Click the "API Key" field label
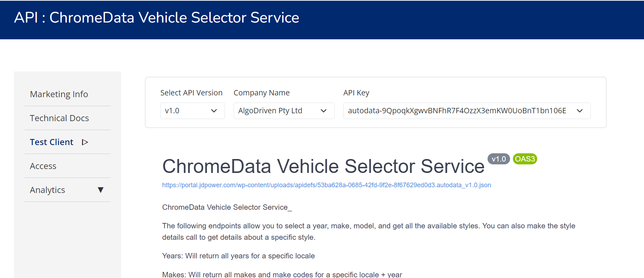Screen dimensions: 644x278 356,93
